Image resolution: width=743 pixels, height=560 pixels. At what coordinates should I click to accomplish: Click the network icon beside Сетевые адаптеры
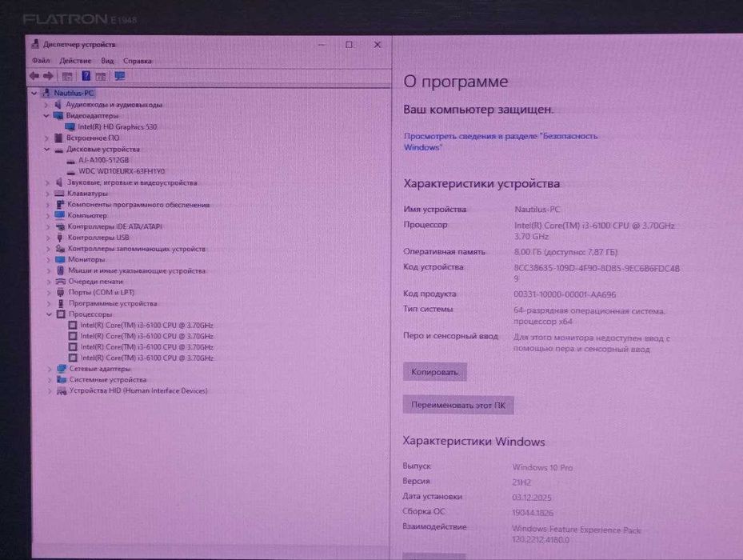click(62, 369)
